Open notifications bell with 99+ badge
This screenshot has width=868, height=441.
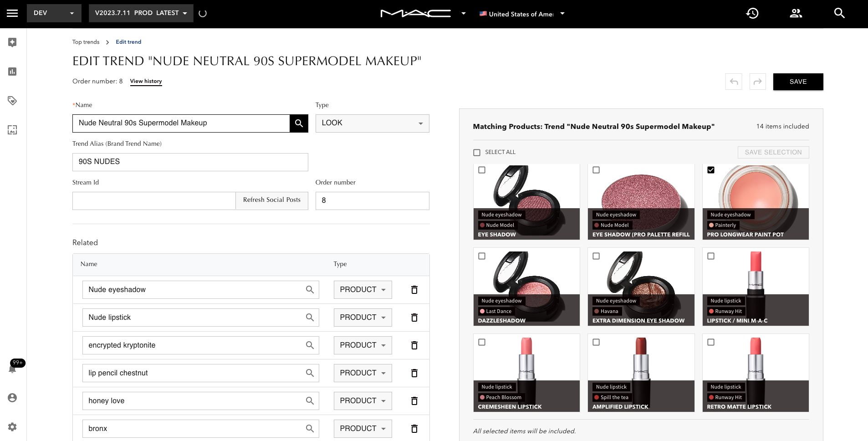pyautogui.click(x=13, y=369)
